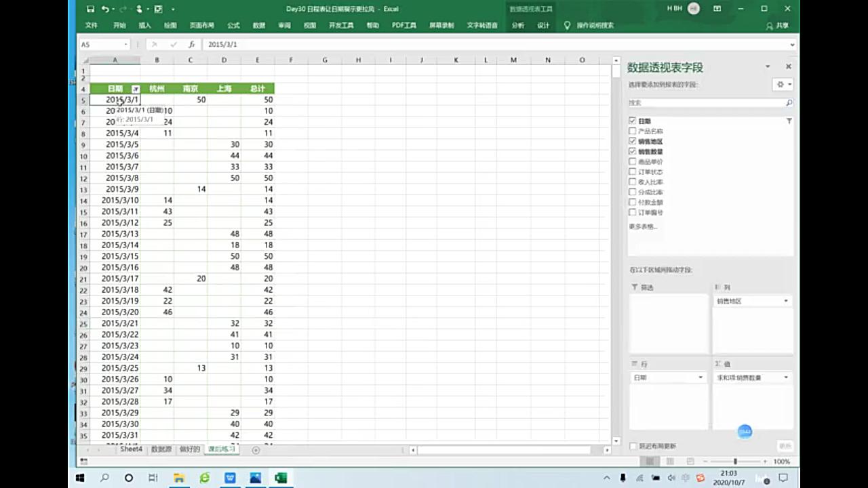Viewport: 868px width, 488px height.
Task: Switch to the 数据源 worksheet tab
Action: 161,449
